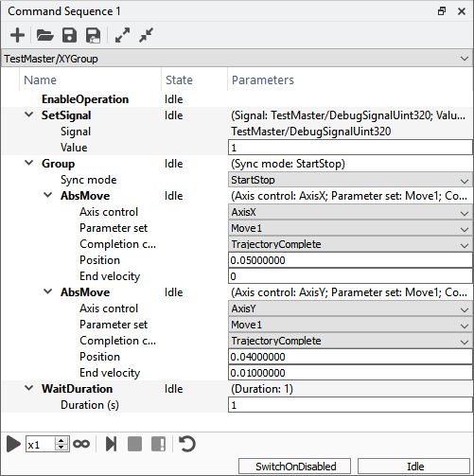This screenshot has height=476, width=474.
Task: Close the Command Sequence 1 panel
Action: [462, 11]
